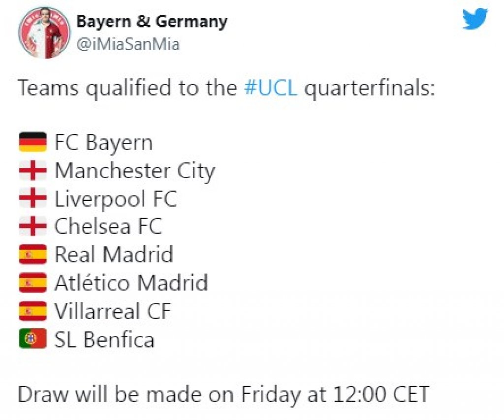Click the England flag beside Liverpool FC
The width and height of the screenshot is (504, 420).
(x=33, y=198)
